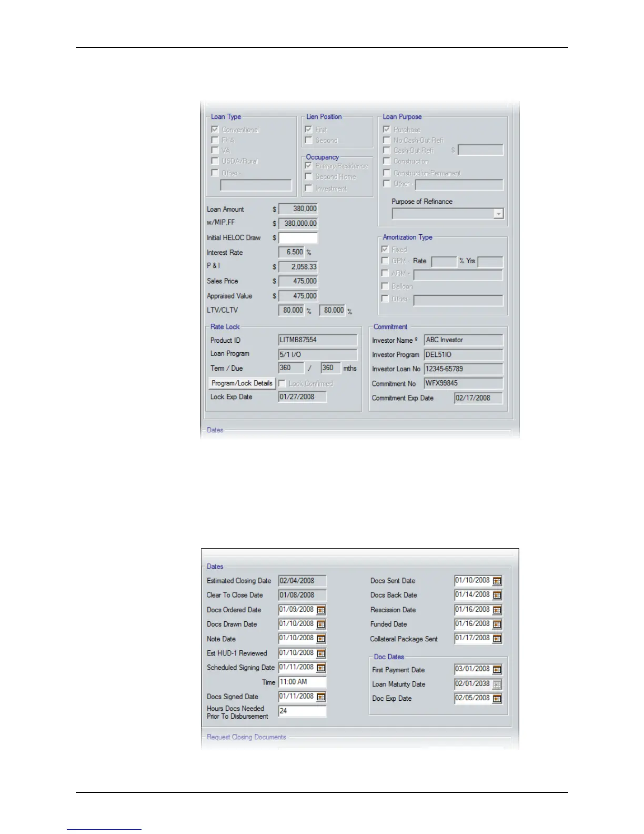This screenshot has height=834, width=644.
Task: Open calendar icon beside Note Date
Action: [321, 639]
